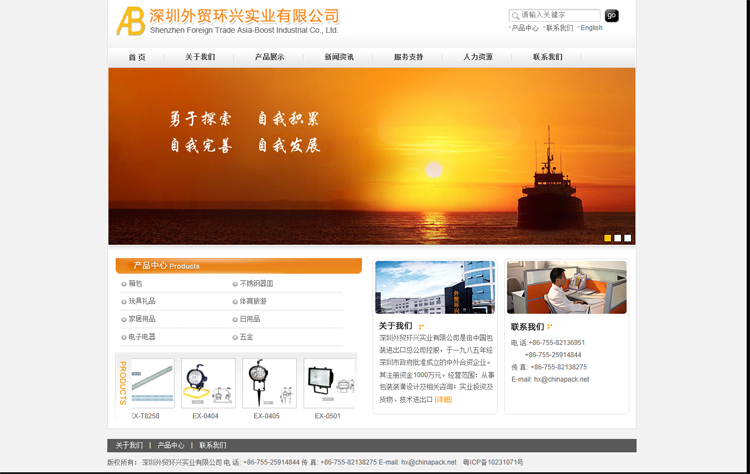Click fax number +86-755-82138275 in contact box
Image resolution: width=750 pixels, height=474 pixels.
(559, 367)
